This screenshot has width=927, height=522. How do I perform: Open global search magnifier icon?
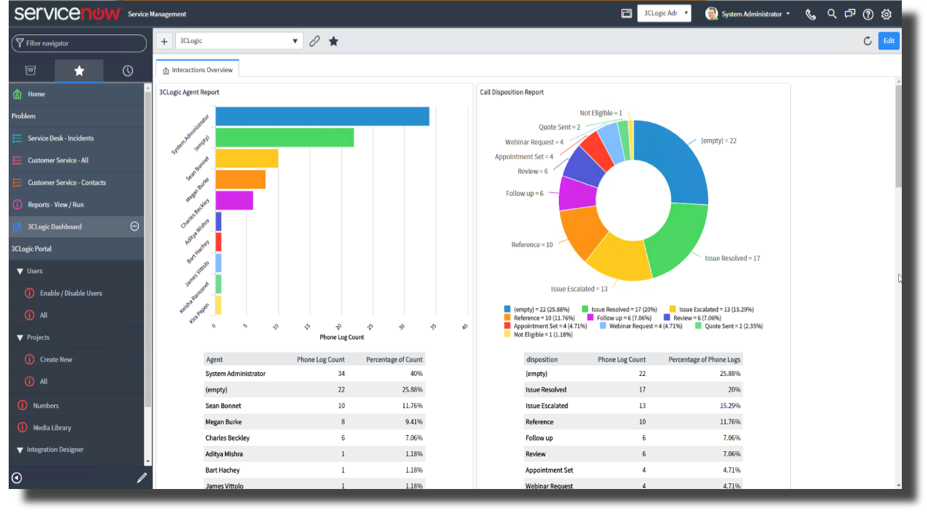[x=832, y=14]
